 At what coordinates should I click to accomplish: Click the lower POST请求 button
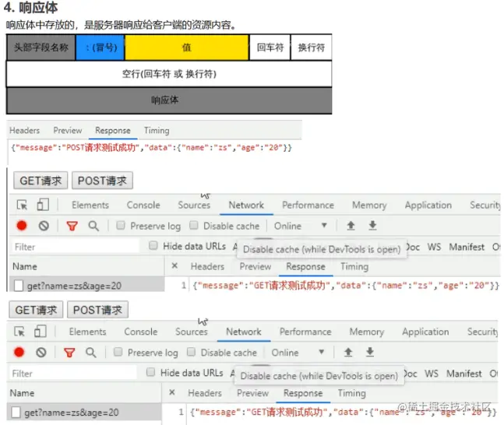97,310
